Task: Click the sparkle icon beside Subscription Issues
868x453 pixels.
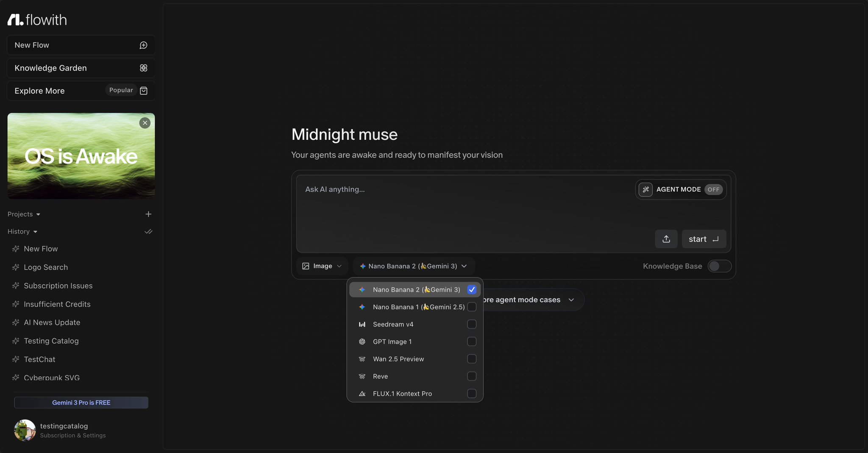Action: 16,286
